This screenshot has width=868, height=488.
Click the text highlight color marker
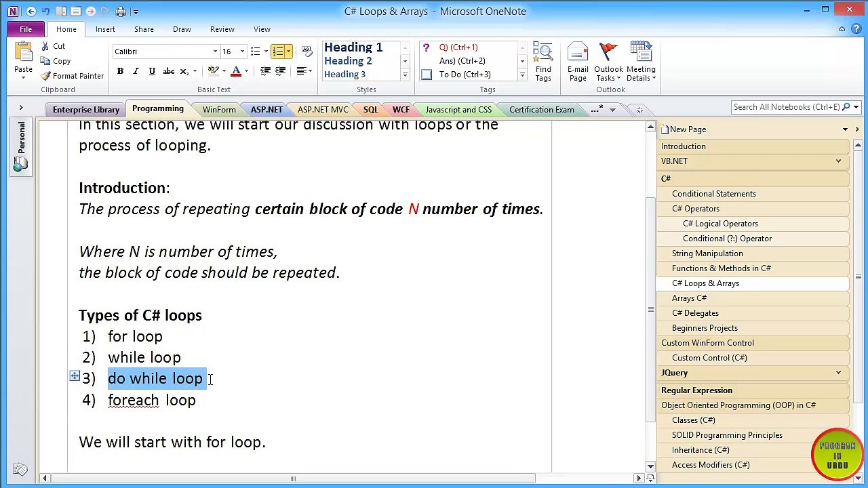coord(213,71)
